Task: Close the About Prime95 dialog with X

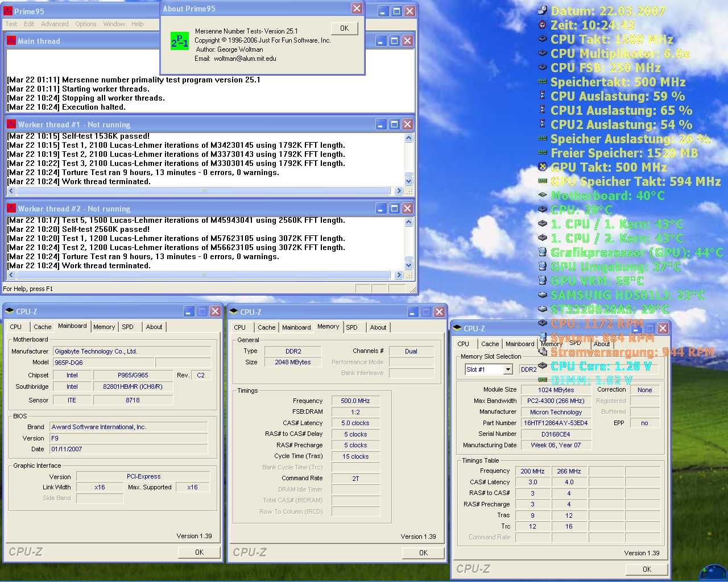Action: coord(357,8)
